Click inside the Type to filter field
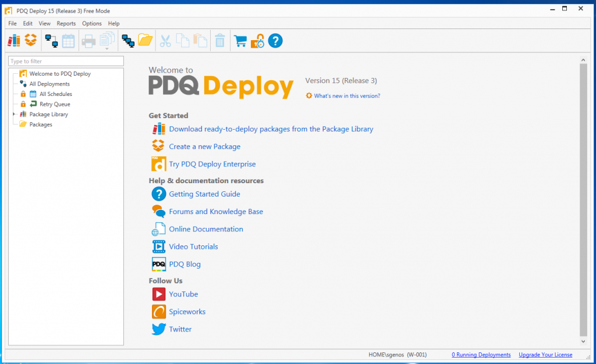The width and height of the screenshot is (596, 364). pos(66,60)
